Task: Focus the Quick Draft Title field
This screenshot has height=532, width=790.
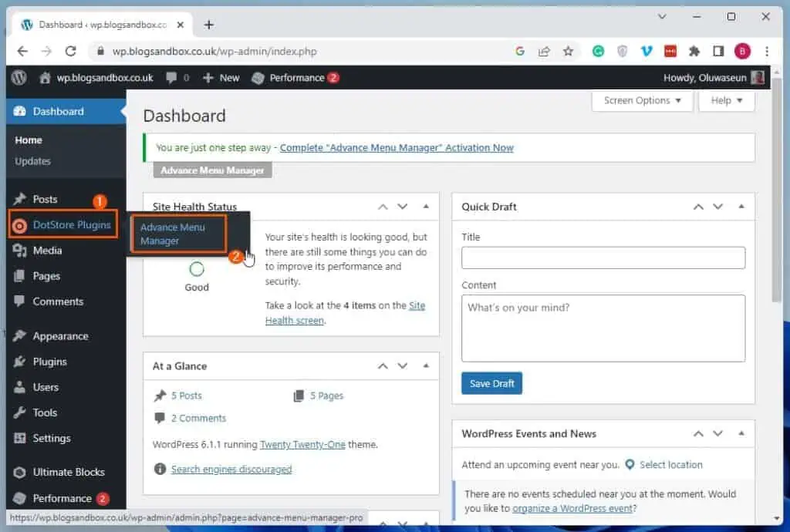Action: point(603,258)
